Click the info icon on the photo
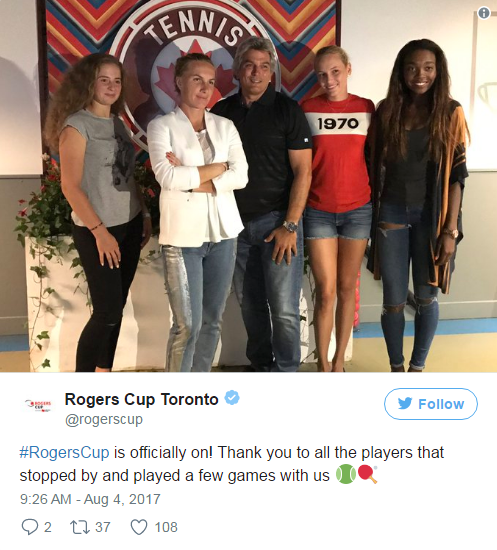The height and width of the screenshot is (550, 497). (x=484, y=13)
